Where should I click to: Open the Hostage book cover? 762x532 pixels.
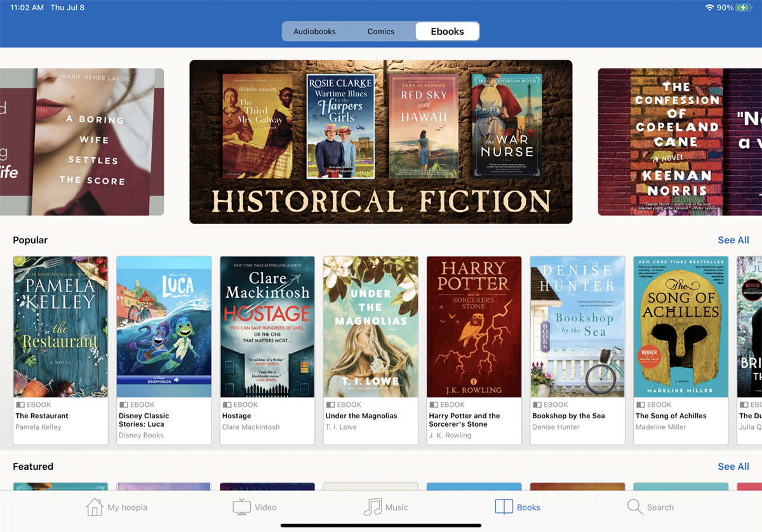267,326
